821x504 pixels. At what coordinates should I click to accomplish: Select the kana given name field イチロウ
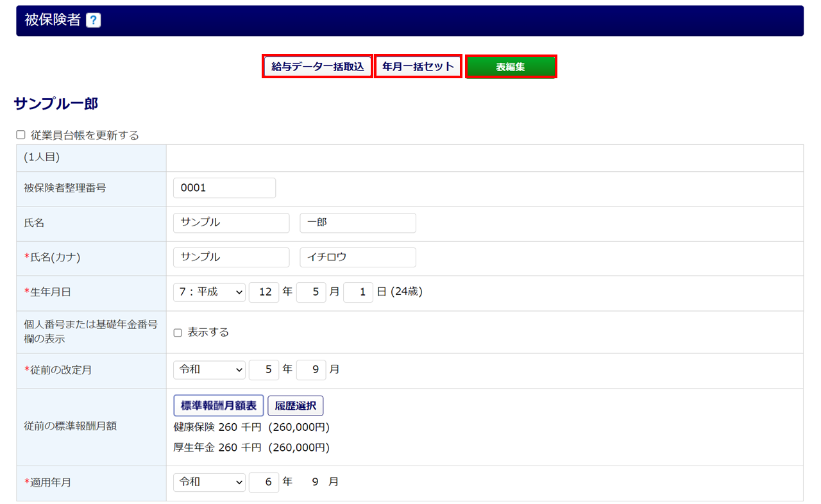pos(358,257)
